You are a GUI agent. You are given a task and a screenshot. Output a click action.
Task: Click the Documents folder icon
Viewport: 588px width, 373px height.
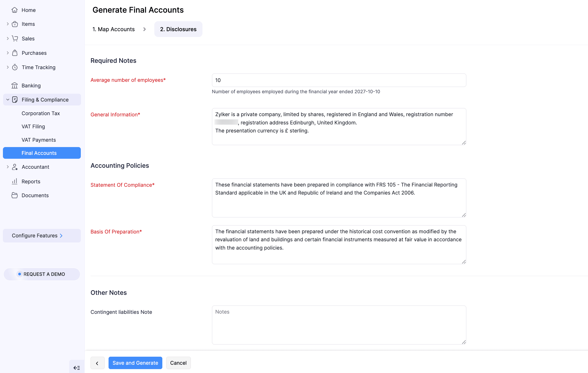(x=15, y=195)
